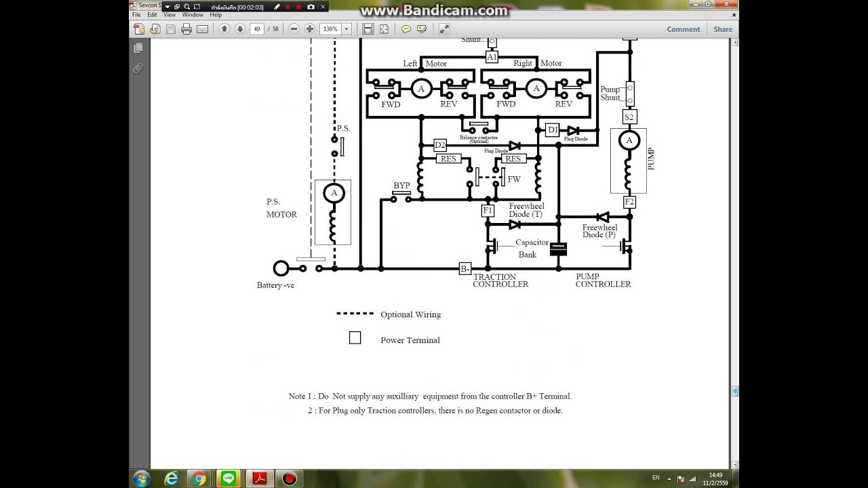The height and width of the screenshot is (488, 868).
Task: Add a sticky note comment
Action: [406, 29]
